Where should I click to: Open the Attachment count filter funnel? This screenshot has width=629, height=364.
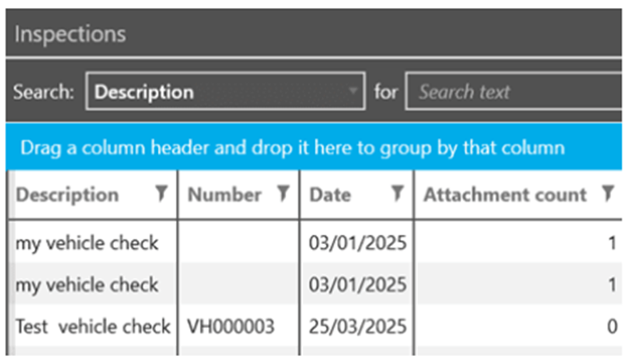[x=608, y=195]
